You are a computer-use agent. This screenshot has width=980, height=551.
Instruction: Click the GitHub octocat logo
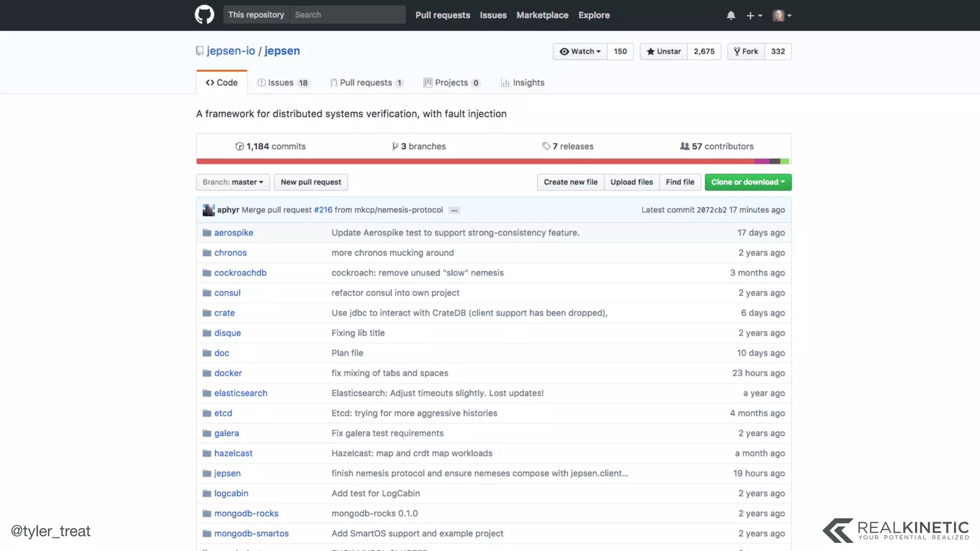204,15
